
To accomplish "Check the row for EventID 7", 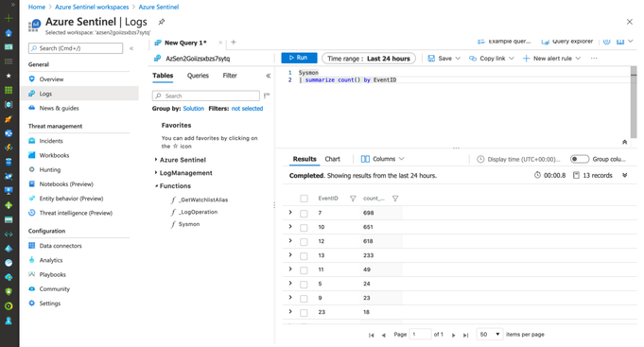I will pyautogui.click(x=304, y=214).
